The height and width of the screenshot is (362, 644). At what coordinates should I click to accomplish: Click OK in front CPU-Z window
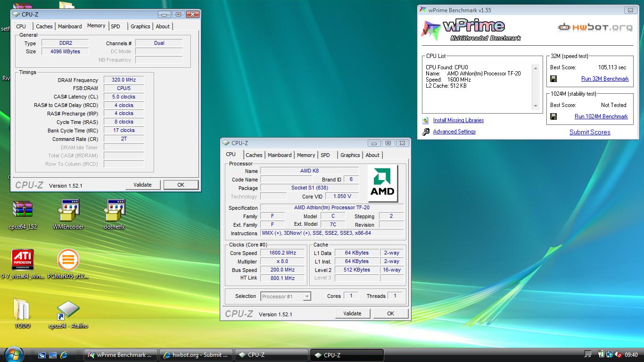click(x=390, y=313)
